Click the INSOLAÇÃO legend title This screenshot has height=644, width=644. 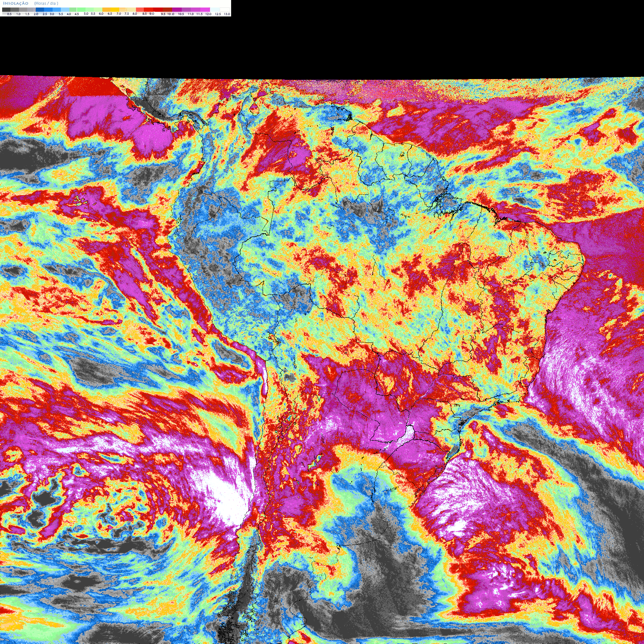[16, 3]
